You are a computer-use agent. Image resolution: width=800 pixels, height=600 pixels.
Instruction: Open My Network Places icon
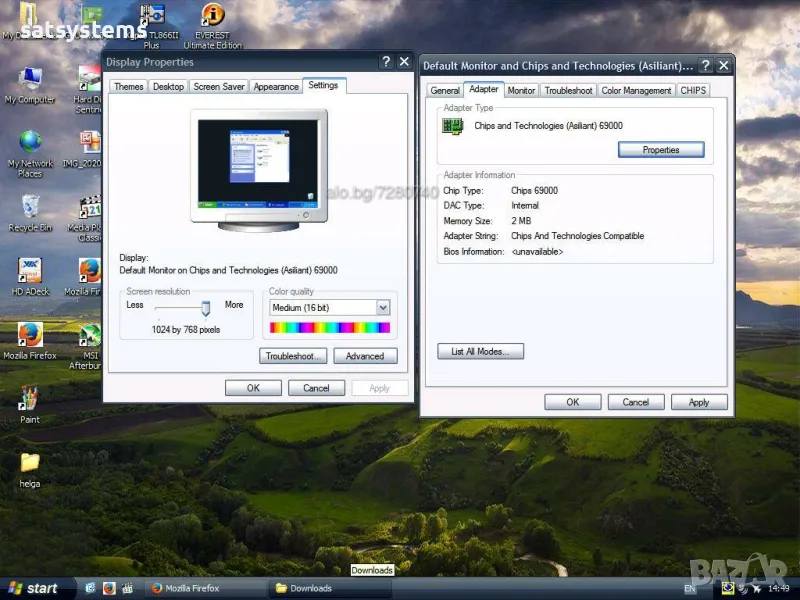click(30, 143)
